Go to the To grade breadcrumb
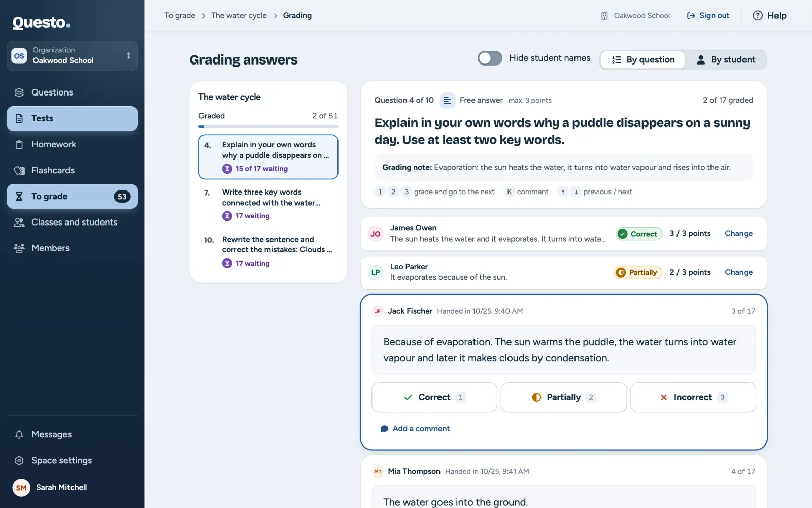Screen dimensions: 812x508 click(180, 16)
